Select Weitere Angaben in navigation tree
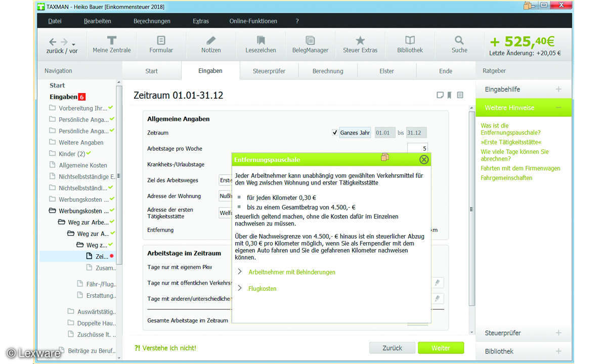The height and width of the screenshot is (364, 607). click(x=81, y=143)
